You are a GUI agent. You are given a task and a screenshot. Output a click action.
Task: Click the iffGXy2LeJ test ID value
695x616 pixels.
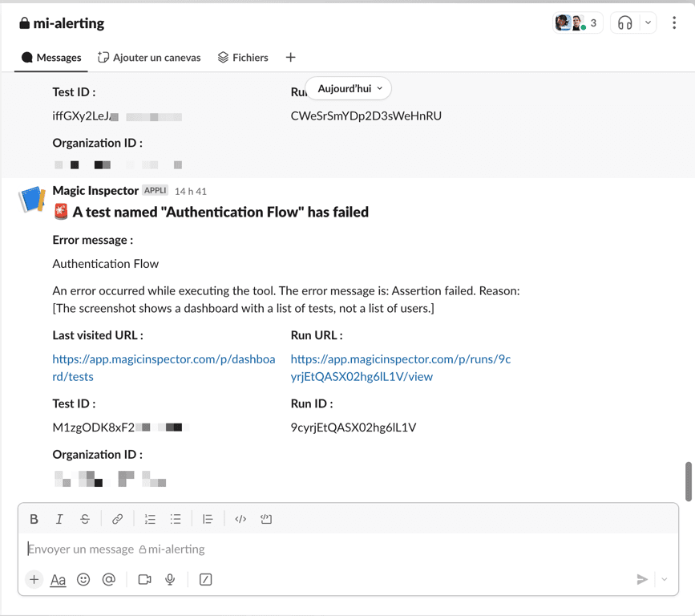[117, 116]
